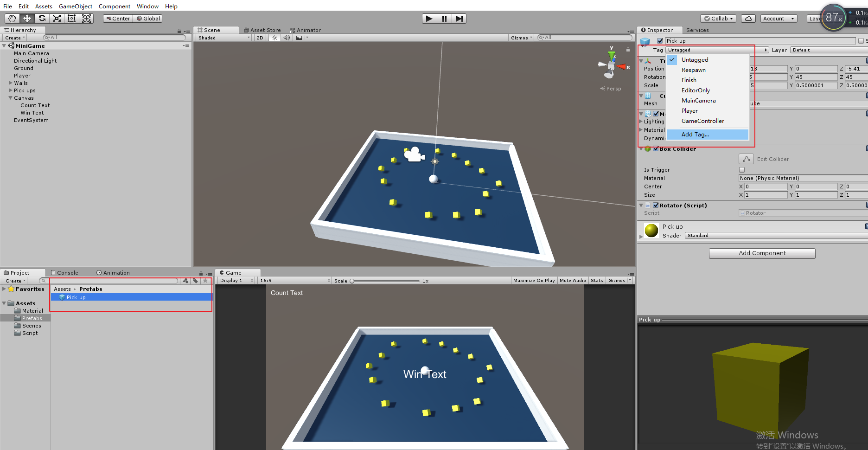Click the Hierarchy search field
Image resolution: width=868 pixels, height=450 pixels.
tap(115, 38)
